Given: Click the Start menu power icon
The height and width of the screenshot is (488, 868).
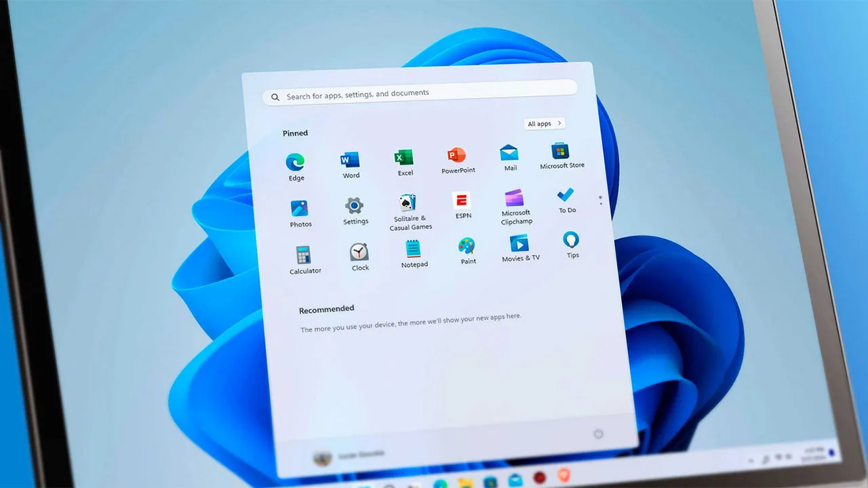Looking at the screenshot, I should coord(598,434).
